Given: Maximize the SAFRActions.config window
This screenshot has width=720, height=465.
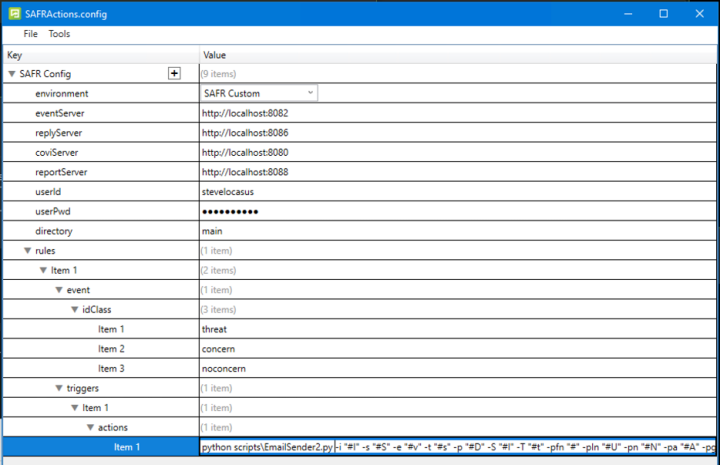Looking at the screenshot, I should point(664,14).
